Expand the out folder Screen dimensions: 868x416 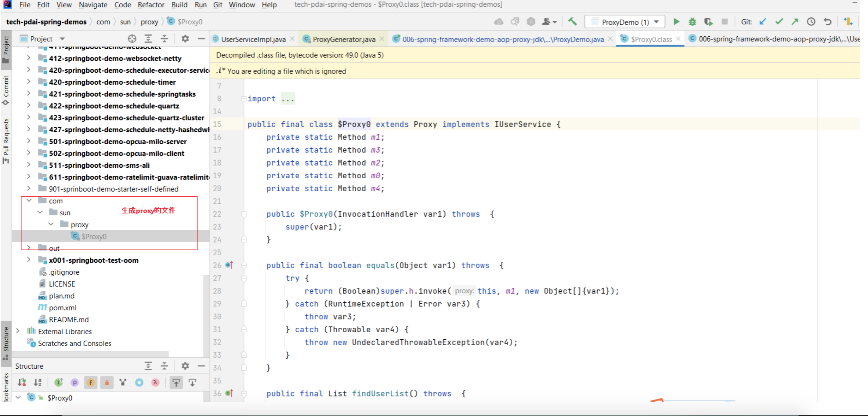click(x=29, y=248)
